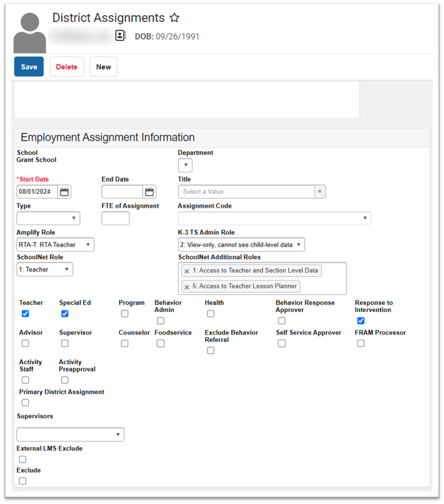Uncheck the Teacher checkbox
The image size is (444, 504).
[26, 314]
